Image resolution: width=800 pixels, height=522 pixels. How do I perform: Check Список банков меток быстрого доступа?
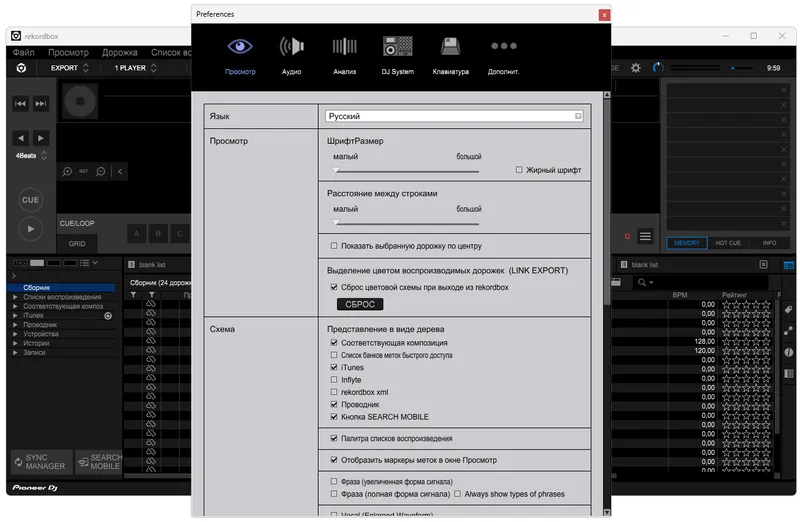click(x=334, y=355)
